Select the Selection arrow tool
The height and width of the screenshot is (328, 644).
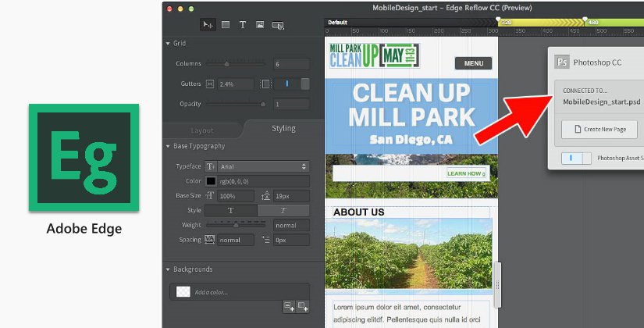click(x=208, y=25)
